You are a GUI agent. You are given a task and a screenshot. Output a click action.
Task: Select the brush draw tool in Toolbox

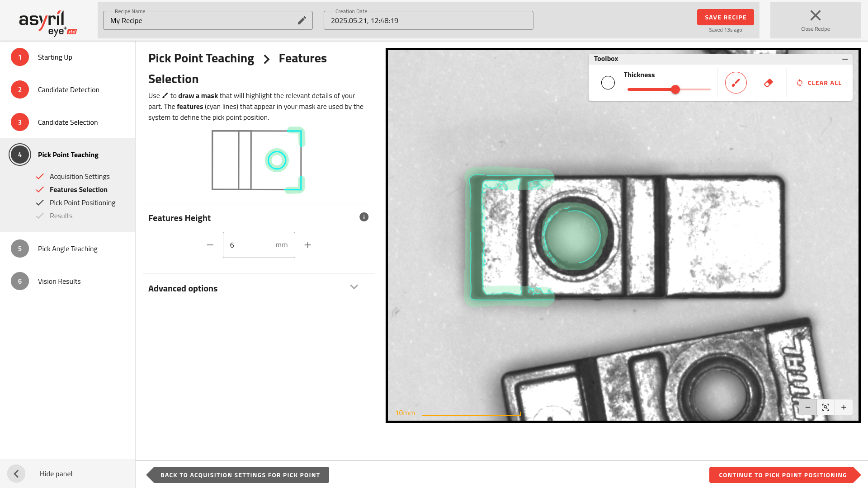[x=736, y=83]
